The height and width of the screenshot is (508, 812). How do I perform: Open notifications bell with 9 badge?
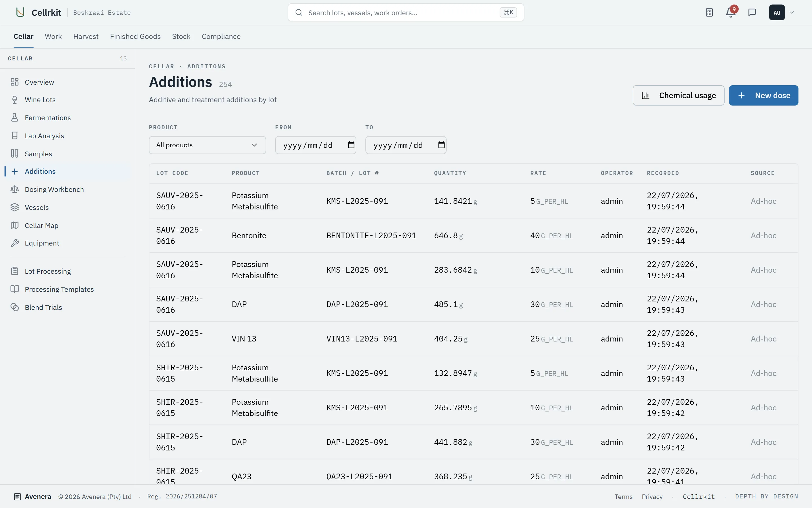pos(731,12)
